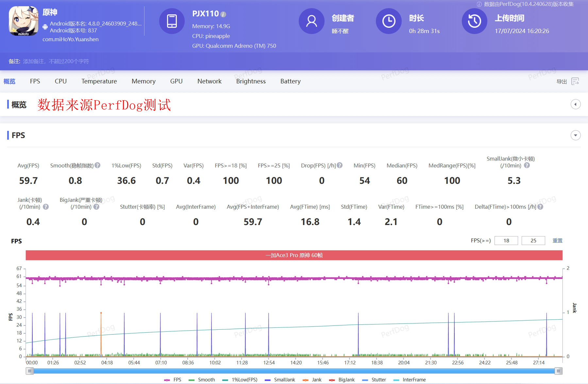
Task: Click the left handle of timeline range slider
Action: point(30,371)
